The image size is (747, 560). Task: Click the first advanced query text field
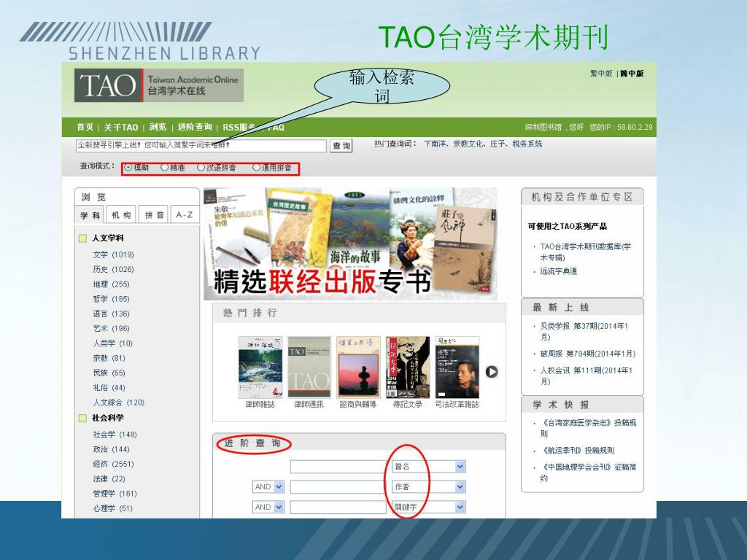tap(338, 467)
